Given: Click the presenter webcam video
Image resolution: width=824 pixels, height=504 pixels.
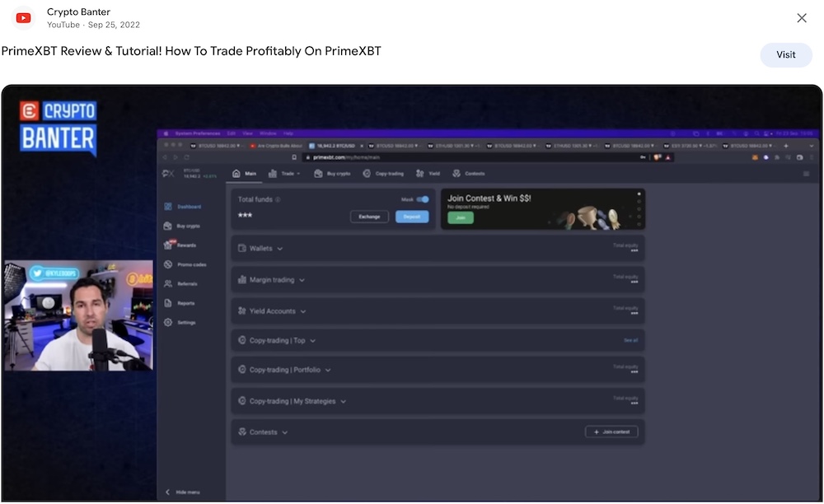Looking at the screenshot, I should 79,315.
